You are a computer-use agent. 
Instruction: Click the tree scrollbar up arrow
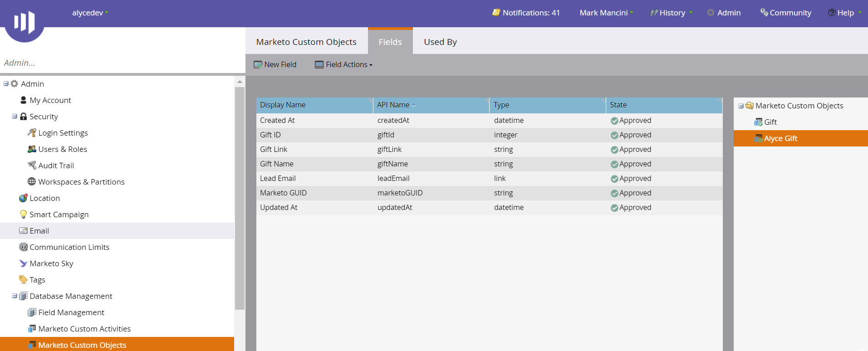click(240, 82)
